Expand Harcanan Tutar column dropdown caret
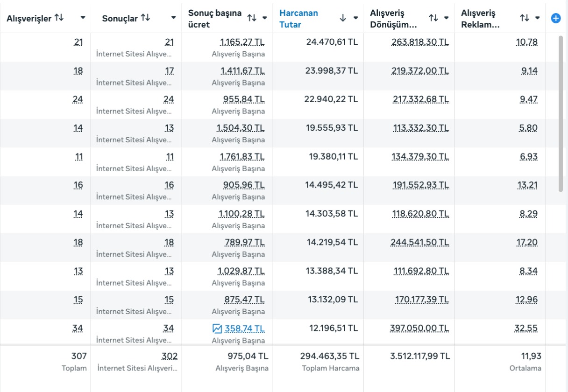568x392 pixels. coord(356,18)
